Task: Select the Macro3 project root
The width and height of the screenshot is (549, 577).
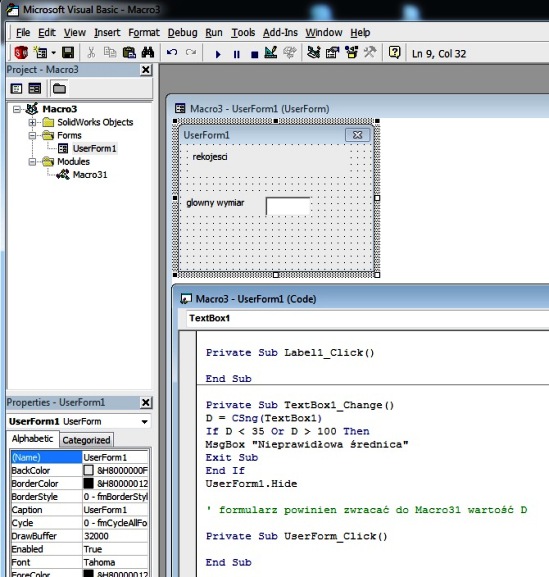Action: (60, 109)
